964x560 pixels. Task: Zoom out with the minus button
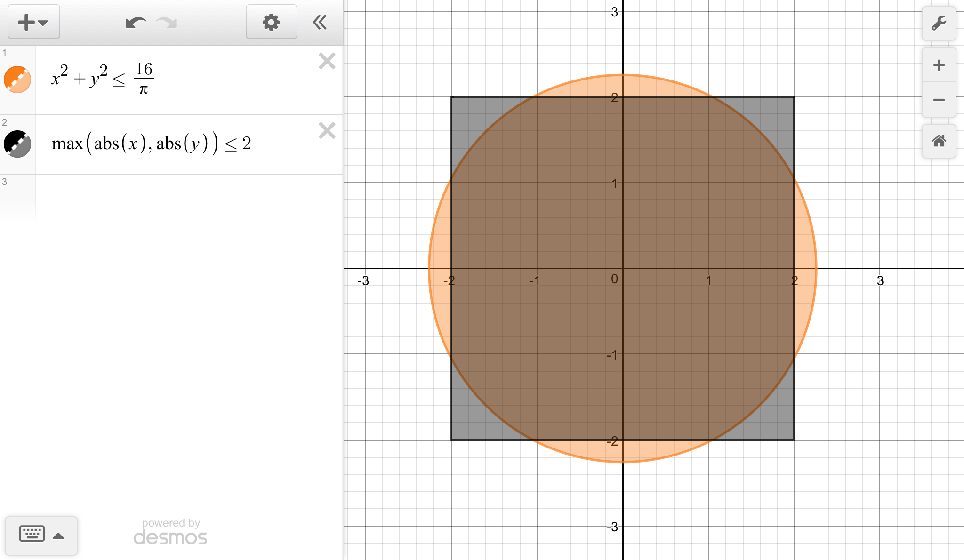click(939, 100)
